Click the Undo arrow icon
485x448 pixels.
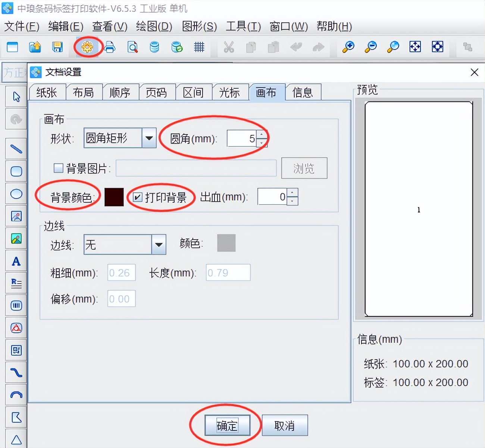[x=296, y=47]
